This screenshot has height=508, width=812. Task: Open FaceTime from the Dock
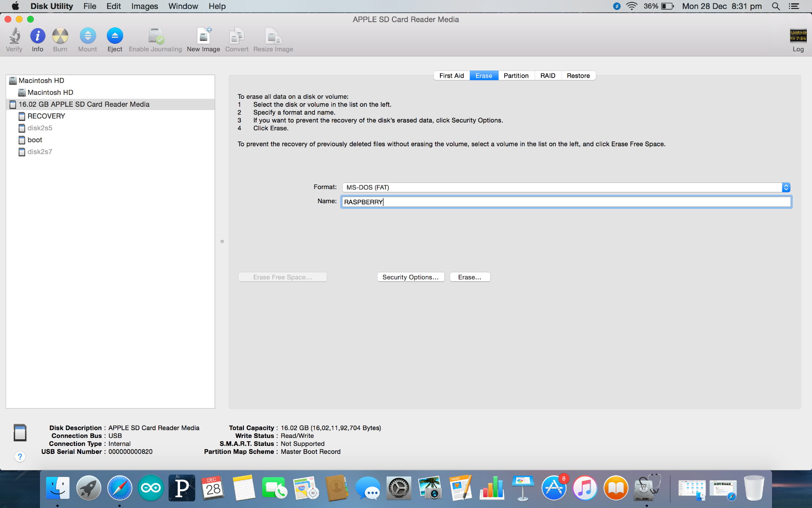point(275,488)
